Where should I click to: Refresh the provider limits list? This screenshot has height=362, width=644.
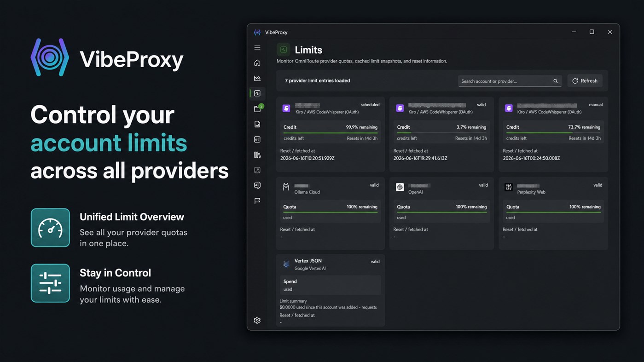point(585,81)
